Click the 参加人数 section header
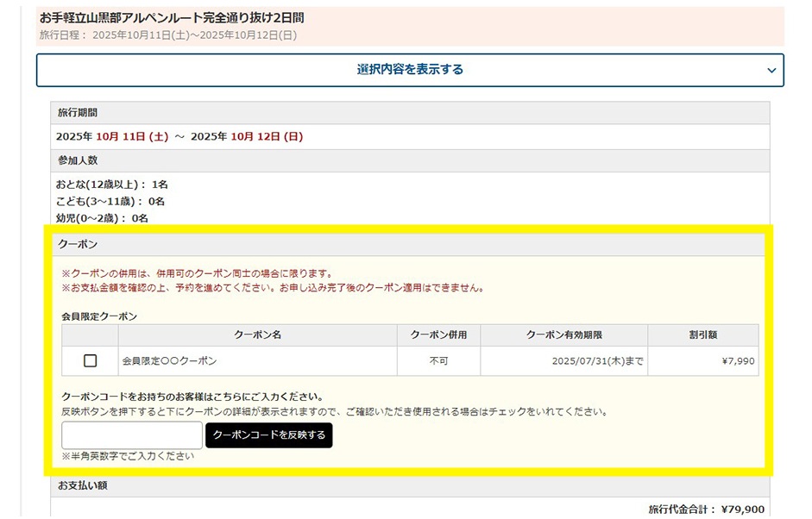 coord(410,160)
